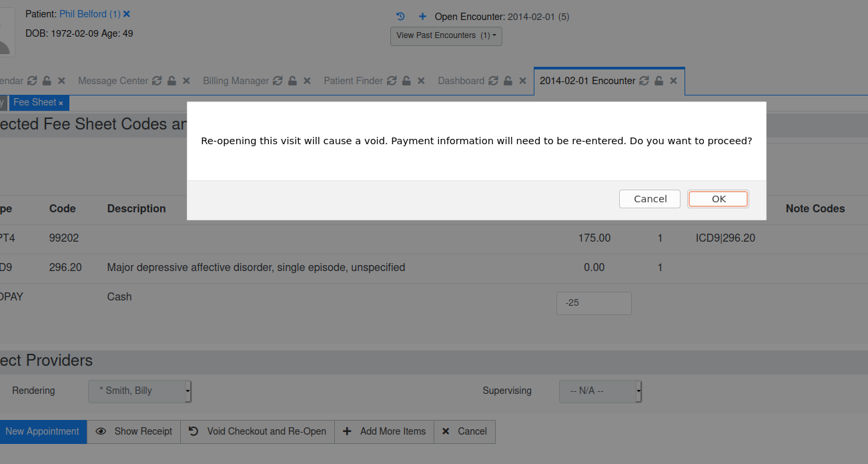Refresh the Patient Finder tab
Screen dimensions: 868x464
[392, 80]
